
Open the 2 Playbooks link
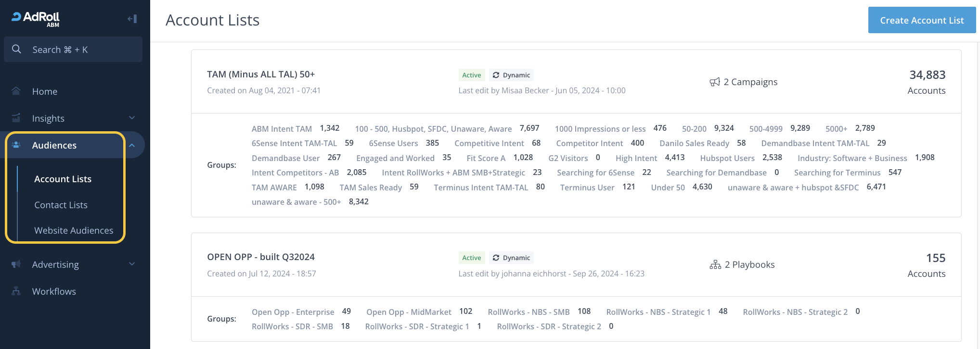(749, 265)
